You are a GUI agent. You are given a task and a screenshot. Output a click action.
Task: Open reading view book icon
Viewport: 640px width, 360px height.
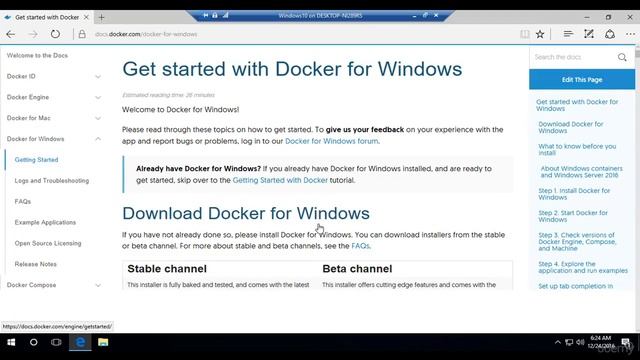point(524,34)
